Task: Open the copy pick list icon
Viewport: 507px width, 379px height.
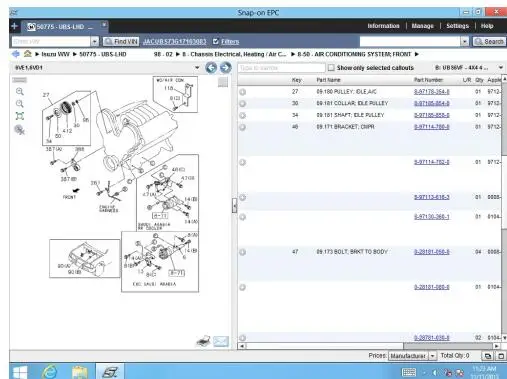Action: pos(488,356)
